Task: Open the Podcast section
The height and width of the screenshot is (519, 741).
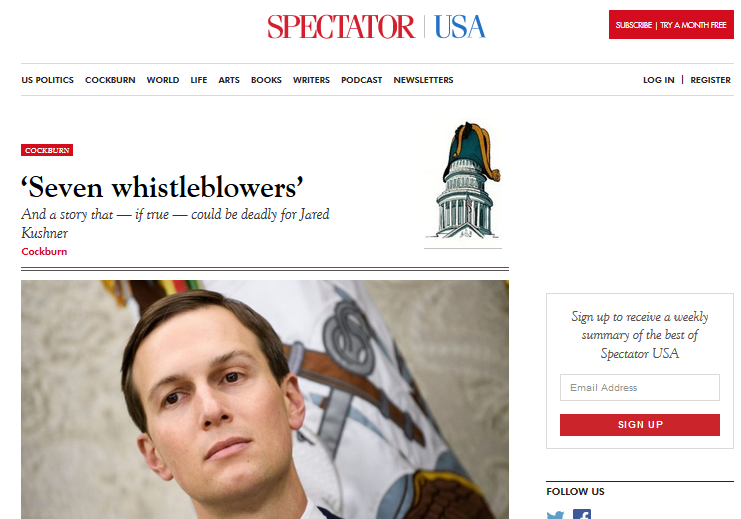Action: (x=362, y=80)
